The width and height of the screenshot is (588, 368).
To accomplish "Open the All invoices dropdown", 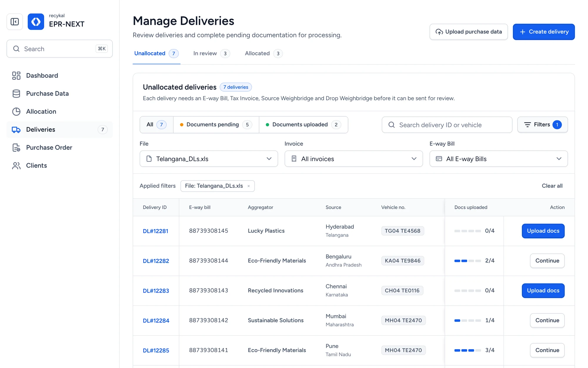I will 354,159.
